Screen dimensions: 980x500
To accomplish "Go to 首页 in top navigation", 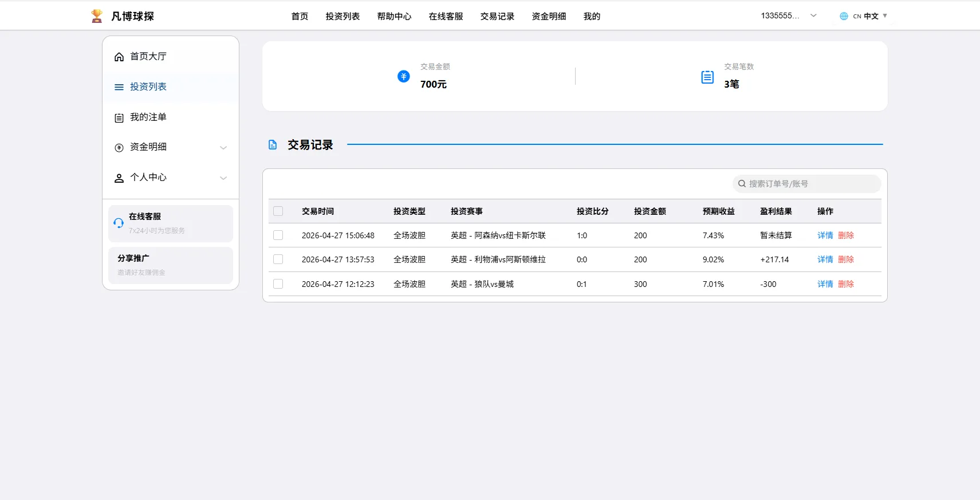I will coord(300,17).
